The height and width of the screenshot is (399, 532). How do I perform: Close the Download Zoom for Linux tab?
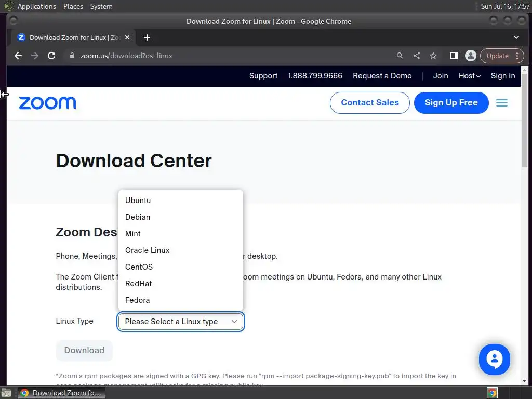127,37
